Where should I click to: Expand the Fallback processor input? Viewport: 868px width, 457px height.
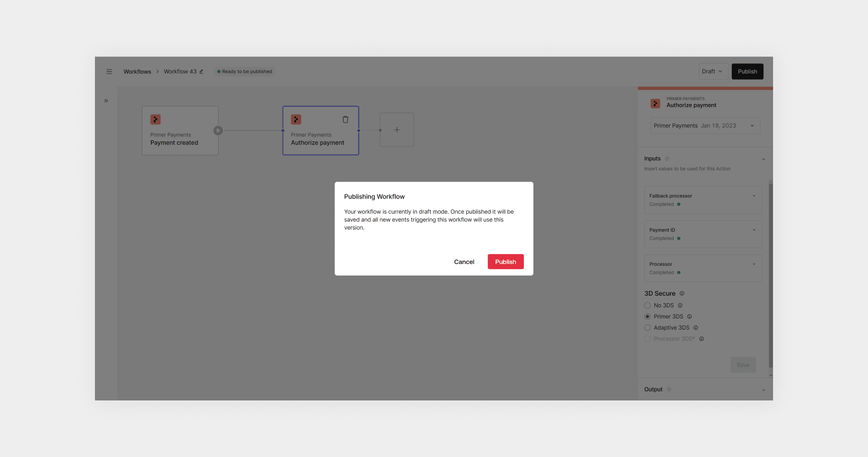point(703,200)
